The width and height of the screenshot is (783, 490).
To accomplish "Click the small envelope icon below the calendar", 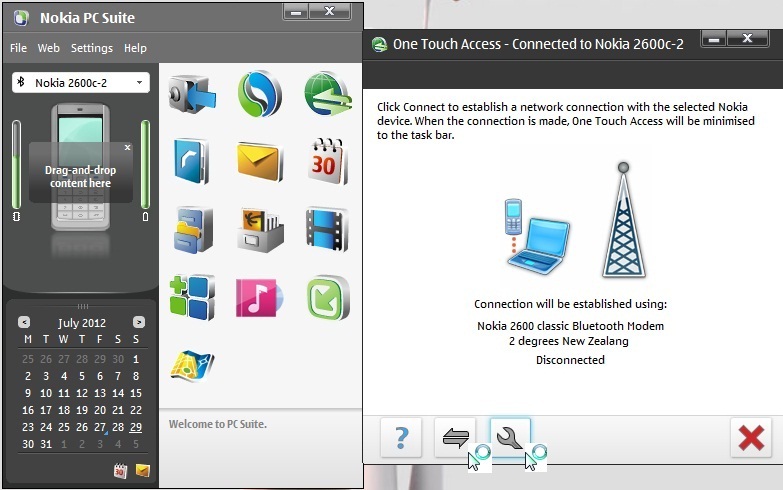I will pos(142,471).
